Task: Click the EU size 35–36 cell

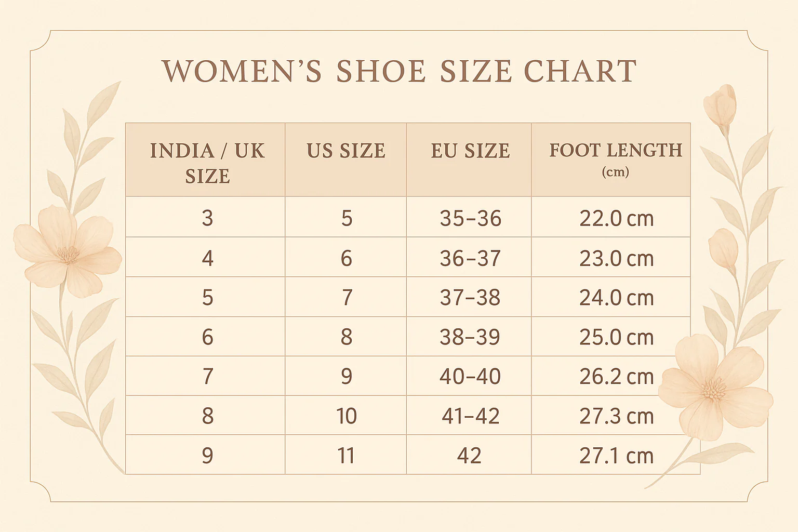Action: point(470,219)
